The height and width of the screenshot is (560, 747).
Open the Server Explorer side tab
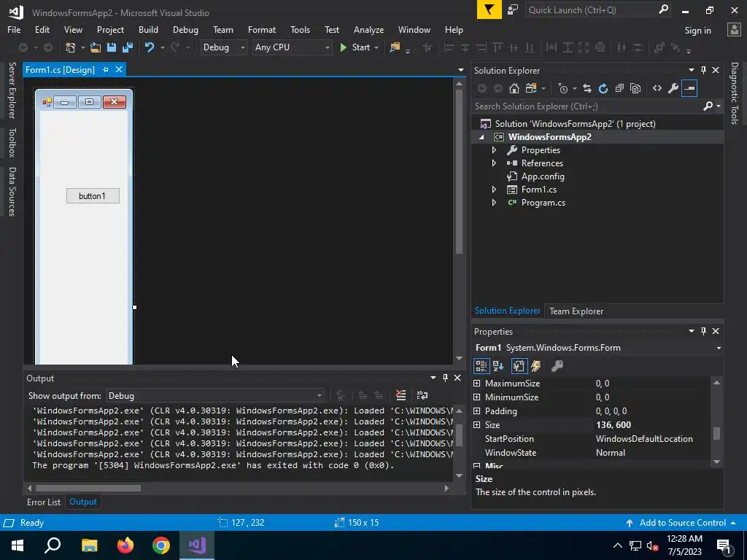[x=12, y=90]
